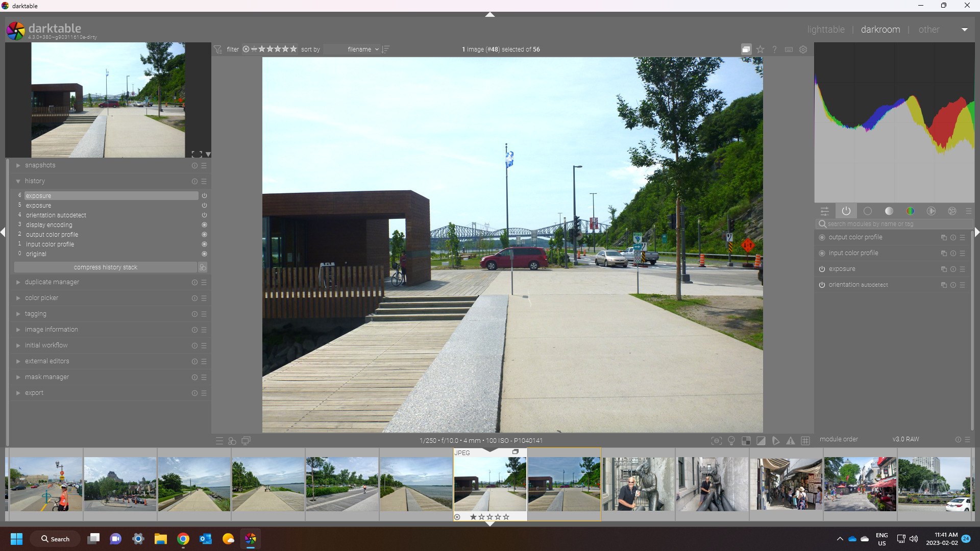
Task: Click the multiple instances icon for exposure
Action: (x=944, y=269)
